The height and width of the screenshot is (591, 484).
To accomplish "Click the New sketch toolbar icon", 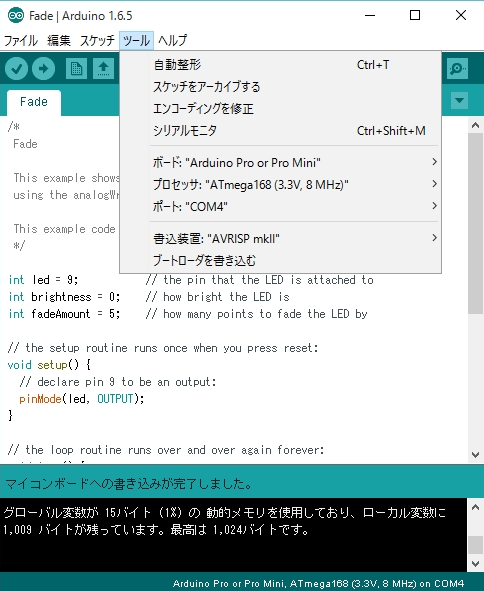I will [x=76, y=68].
